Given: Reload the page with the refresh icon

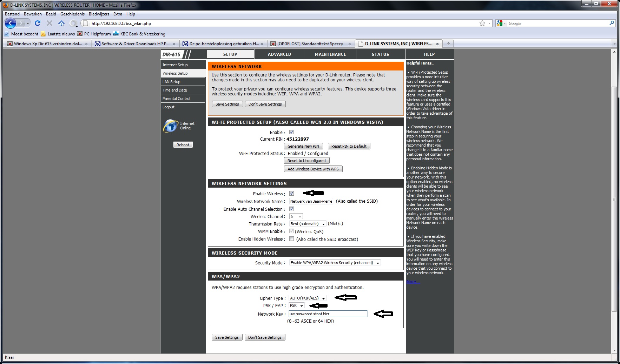Looking at the screenshot, I should point(38,23).
